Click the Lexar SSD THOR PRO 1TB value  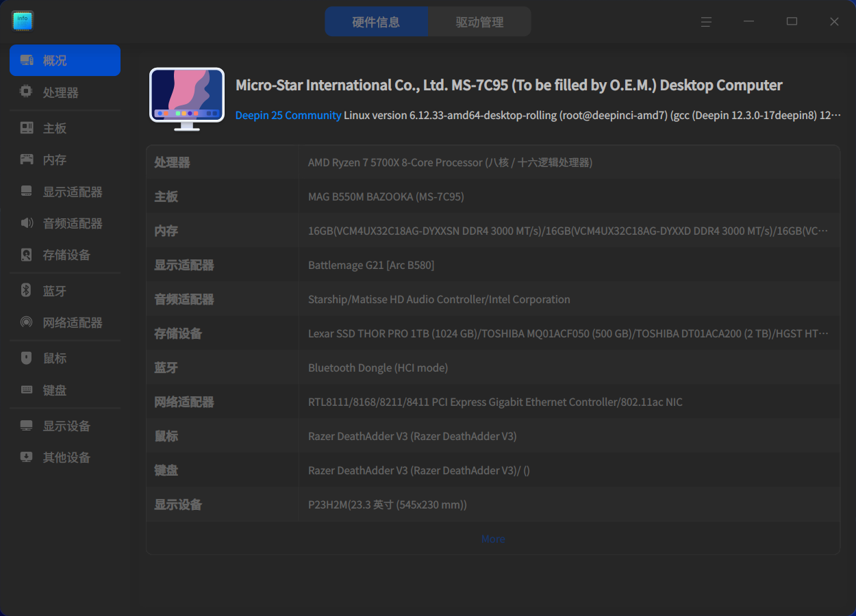pyautogui.click(x=568, y=334)
